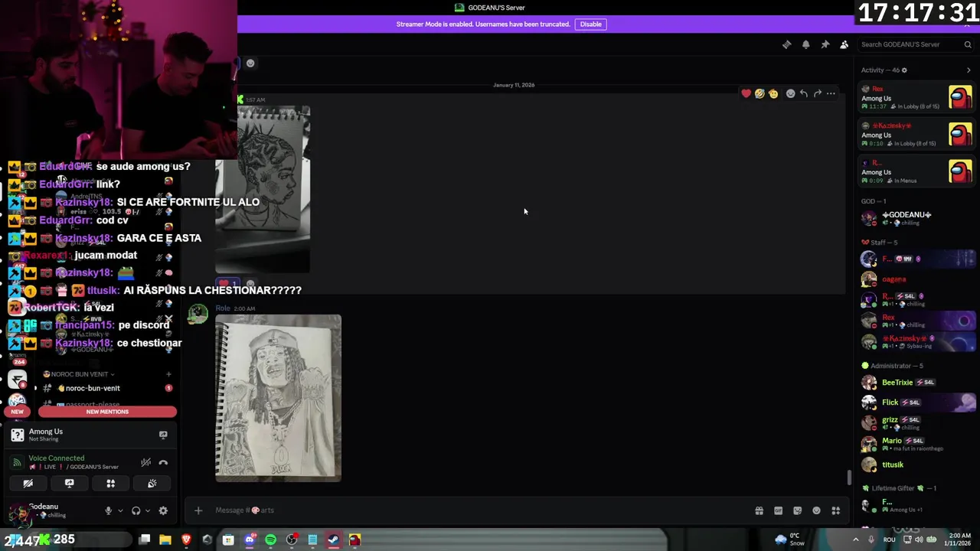The image size is (980, 551).
Task: Open more message options ellipsis
Action: click(x=831, y=93)
